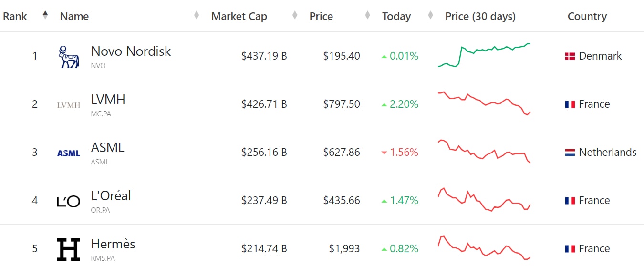Click the Denmark flag icon
The height and width of the screenshot is (266, 644).
coord(570,56)
